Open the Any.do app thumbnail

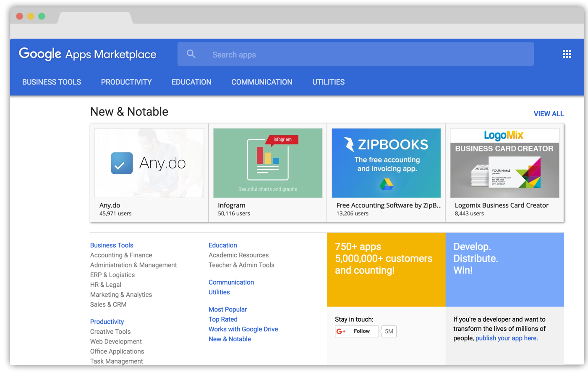(149, 163)
